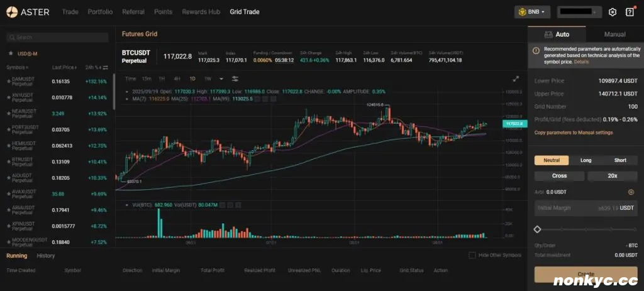Click the BNB chain logo icon
Image resolution: width=644 pixels, height=291 pixels.
point(523,12)
